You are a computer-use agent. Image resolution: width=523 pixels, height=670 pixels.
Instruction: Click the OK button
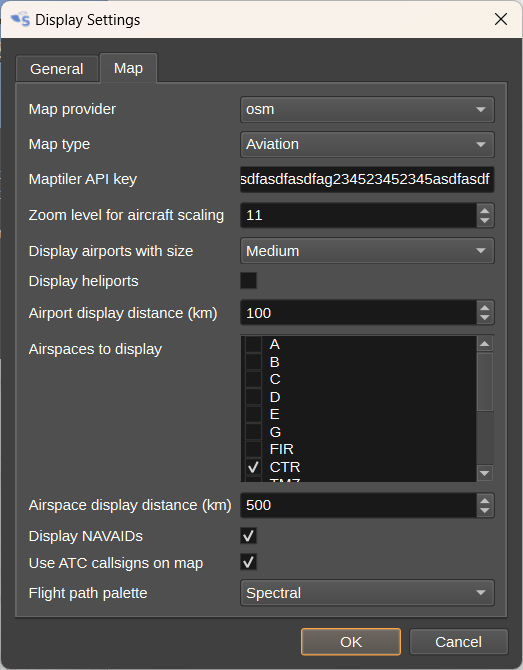pyautogui.click(x=351, y=642)
